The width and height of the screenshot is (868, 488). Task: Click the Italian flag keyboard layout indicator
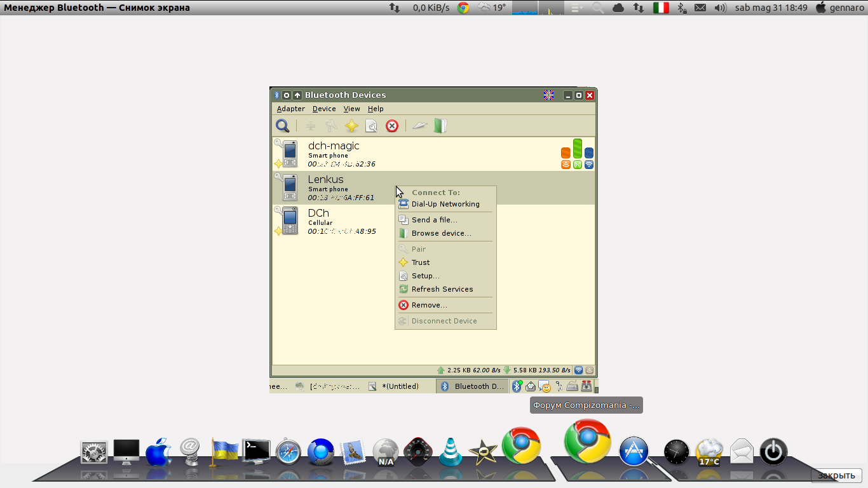click(x=661, y=8)
